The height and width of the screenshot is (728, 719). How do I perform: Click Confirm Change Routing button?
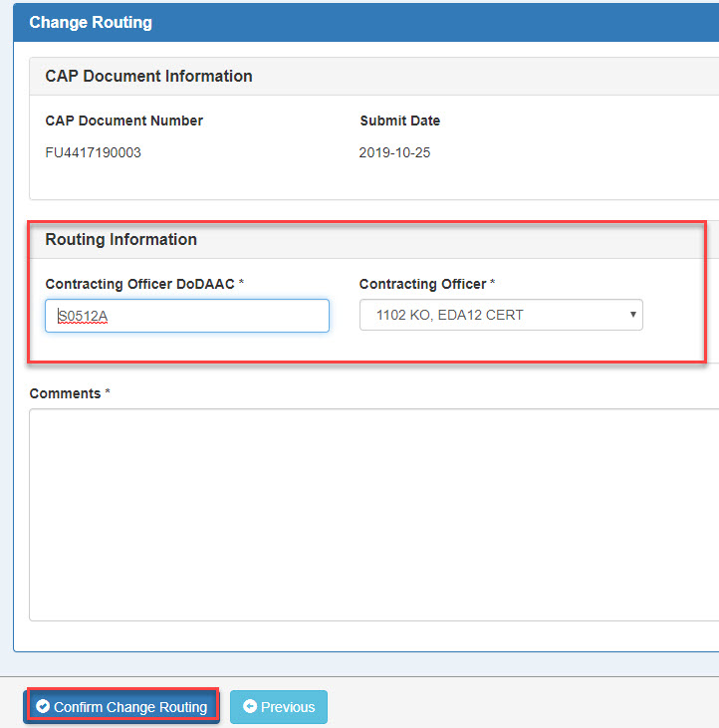[x=121, y=706]
